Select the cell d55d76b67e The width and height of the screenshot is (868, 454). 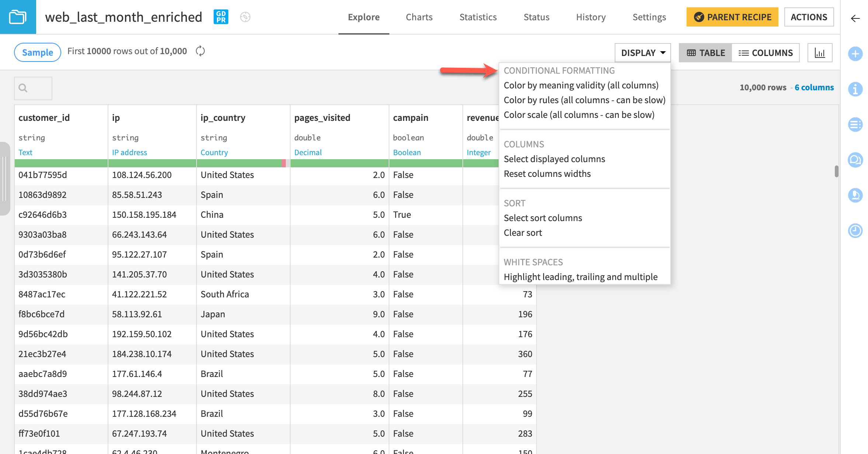(x=61, y=414)
